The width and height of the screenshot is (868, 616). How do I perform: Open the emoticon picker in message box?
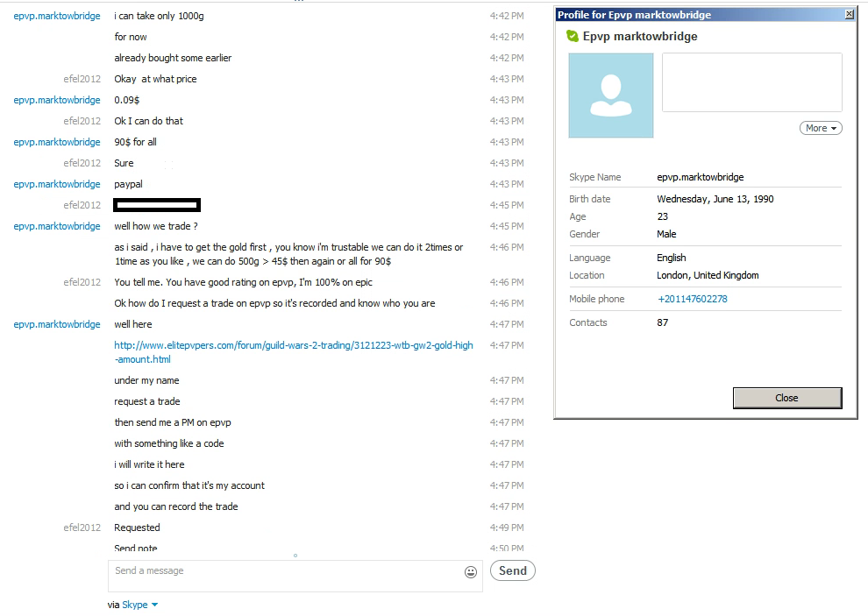[x=471, y=571]
